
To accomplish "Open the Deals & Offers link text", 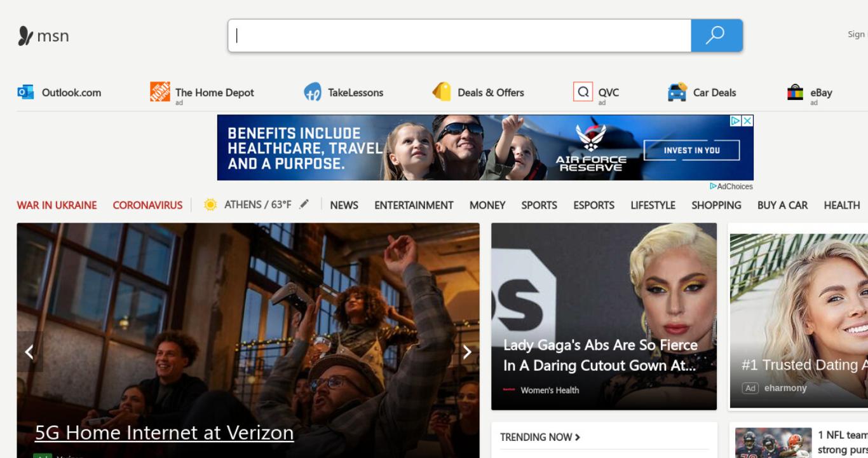I will point(491,92).
